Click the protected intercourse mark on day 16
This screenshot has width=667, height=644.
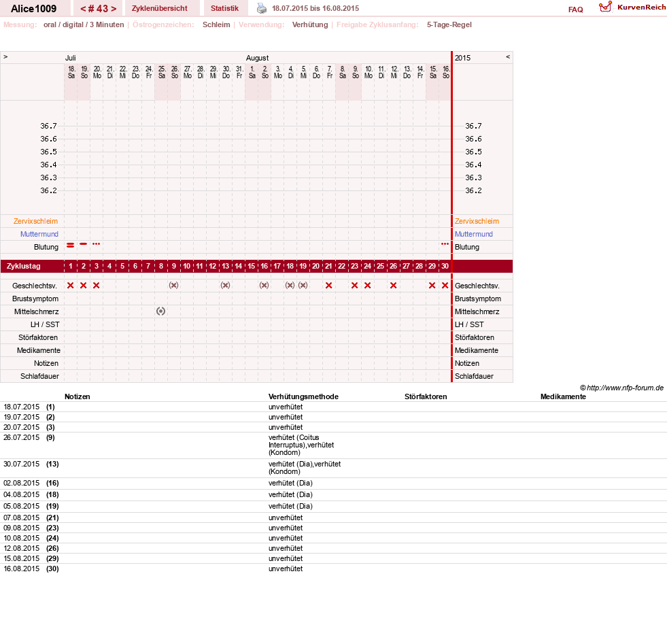(x=264, y=286)
